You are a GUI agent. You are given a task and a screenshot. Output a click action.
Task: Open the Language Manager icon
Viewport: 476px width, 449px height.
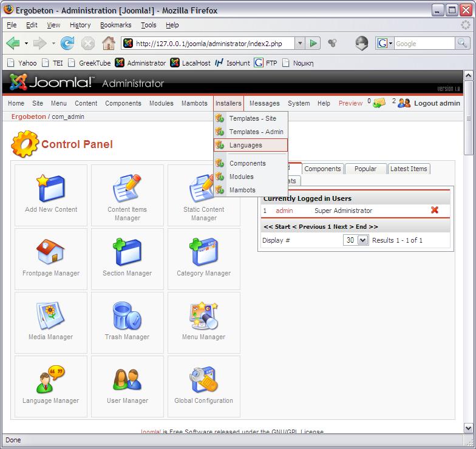pyautogui.click(x=51, y=380)
